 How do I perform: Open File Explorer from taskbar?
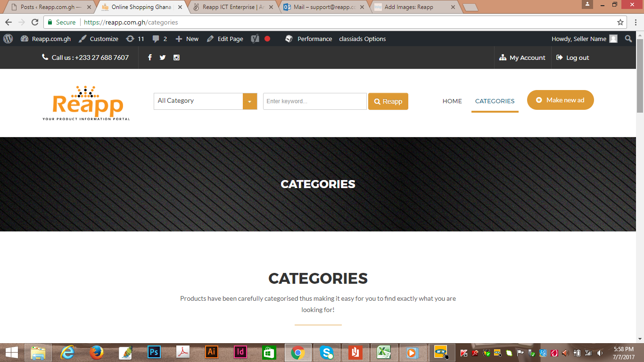[x=38, y=353]
